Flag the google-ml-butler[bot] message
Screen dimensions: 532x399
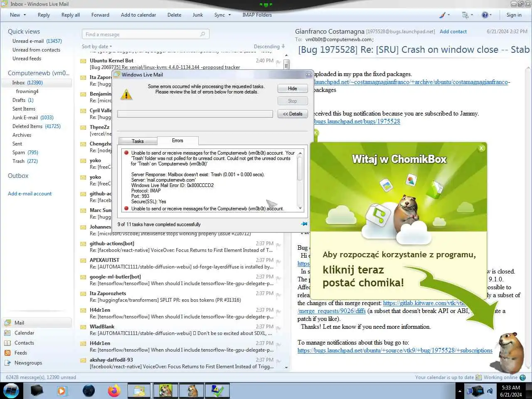point(278,279)
